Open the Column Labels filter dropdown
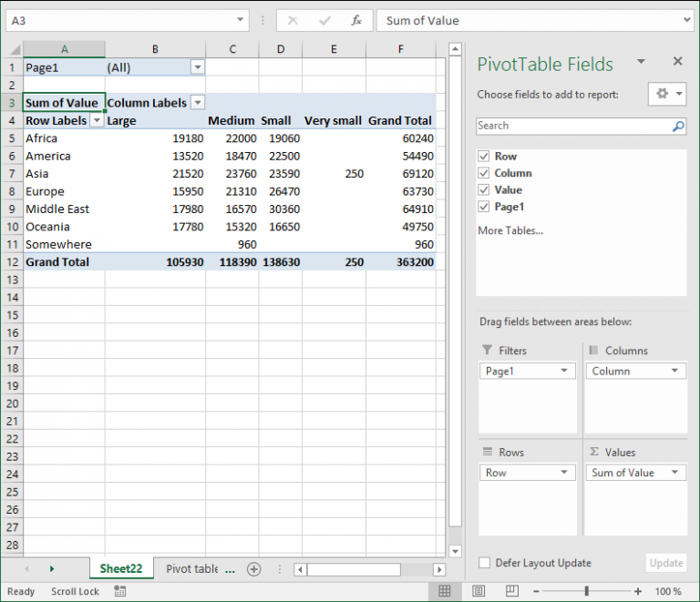Viewport: 700px width, 602px height. click(198, 103)
